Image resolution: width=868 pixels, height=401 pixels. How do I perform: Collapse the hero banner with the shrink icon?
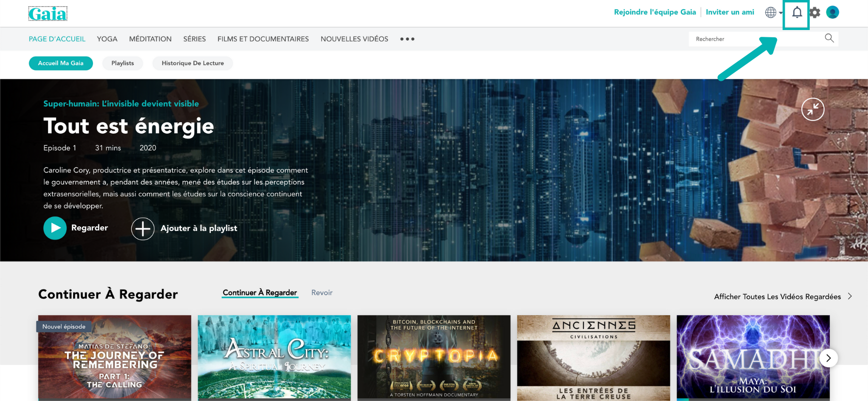pos(813,109)
